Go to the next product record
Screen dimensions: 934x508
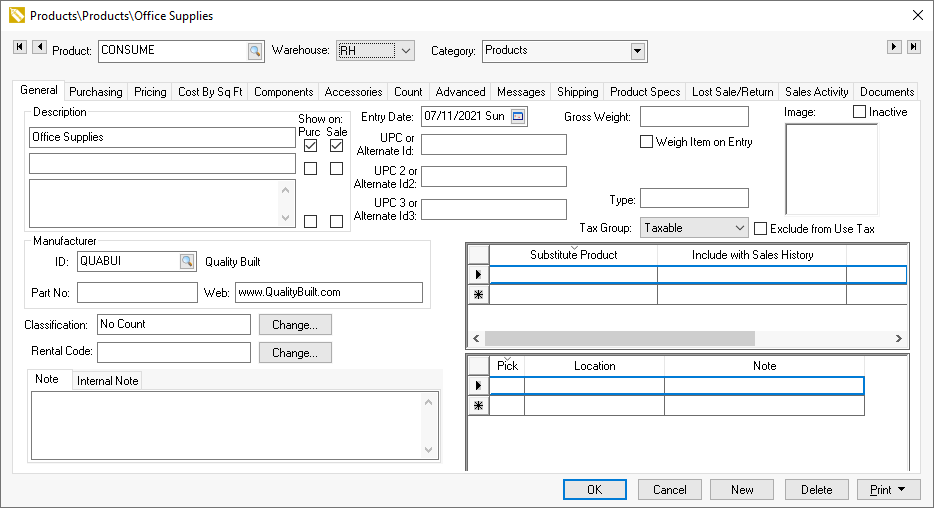[894, 47]
